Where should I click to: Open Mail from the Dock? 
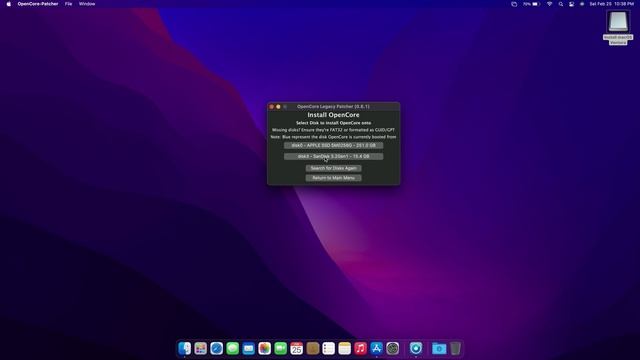click(249, 348)
